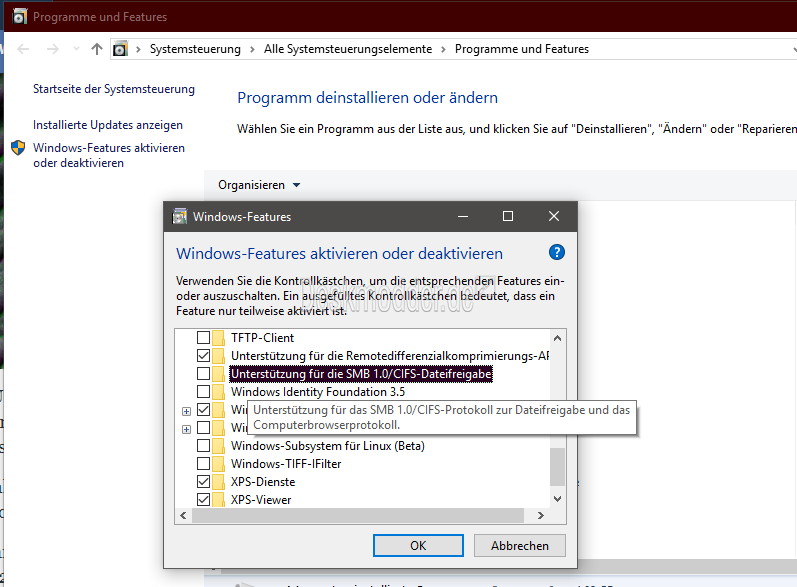
Task: Click Alle Systemsteuerungselemente breadcrumb segment
Action: 348,49
